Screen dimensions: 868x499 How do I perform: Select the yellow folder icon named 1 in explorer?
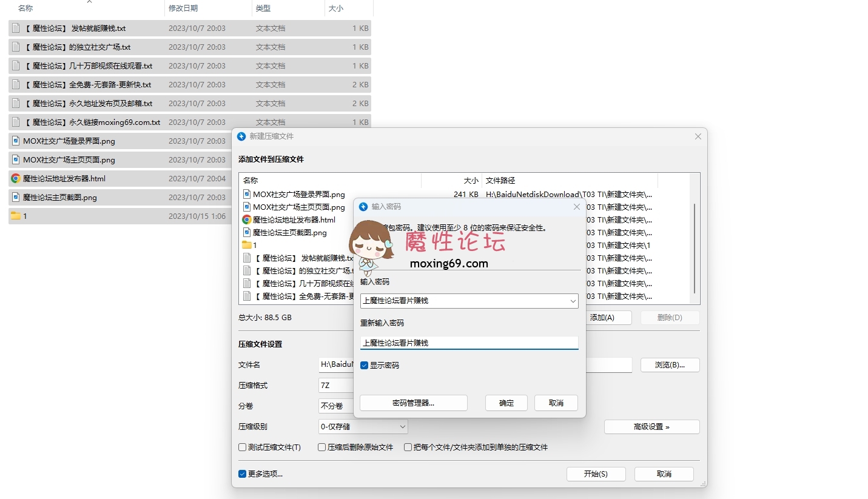[x=16, y=216]
